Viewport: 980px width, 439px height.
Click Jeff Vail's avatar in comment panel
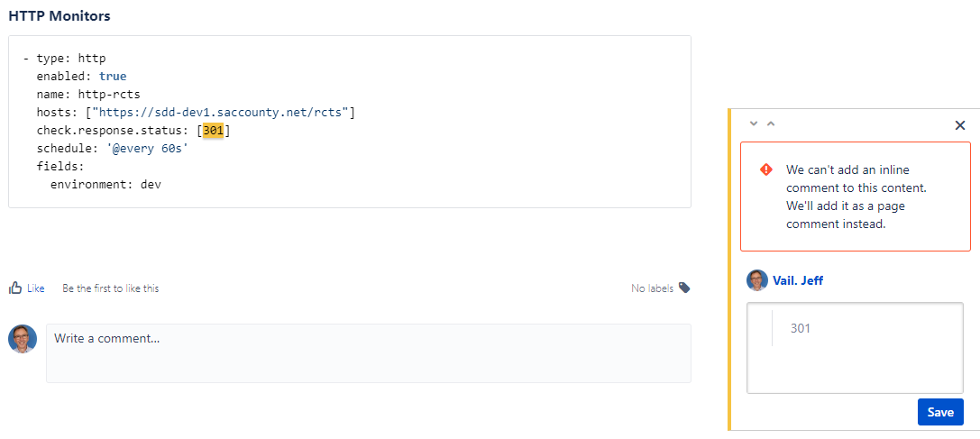coord(757,280)
